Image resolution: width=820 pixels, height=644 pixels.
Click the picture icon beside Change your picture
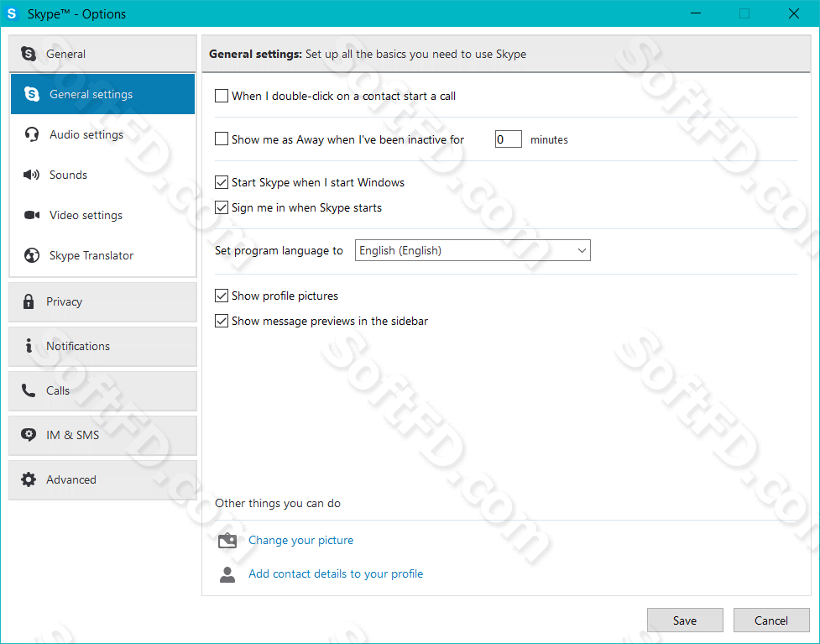227,541
